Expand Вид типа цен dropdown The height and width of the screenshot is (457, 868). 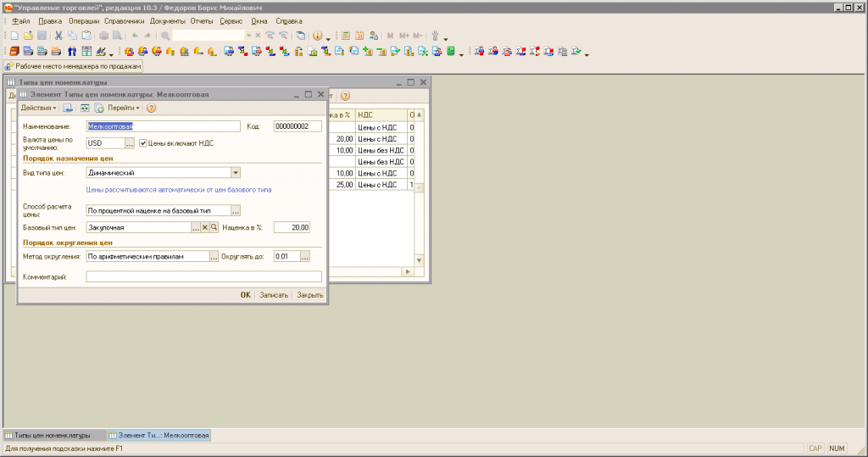(236, 173)
